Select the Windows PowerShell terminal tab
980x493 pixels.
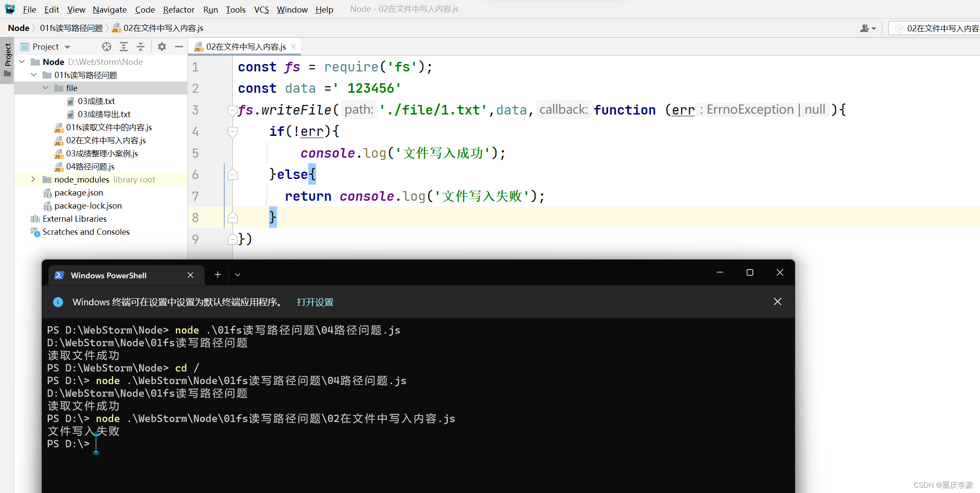pyautogui.click(x=126, y=275)
